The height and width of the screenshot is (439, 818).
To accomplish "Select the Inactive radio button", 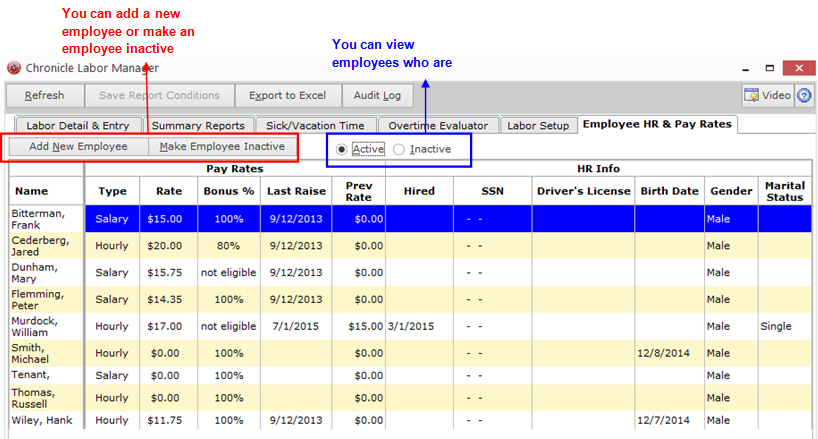I will coord(399,150).
